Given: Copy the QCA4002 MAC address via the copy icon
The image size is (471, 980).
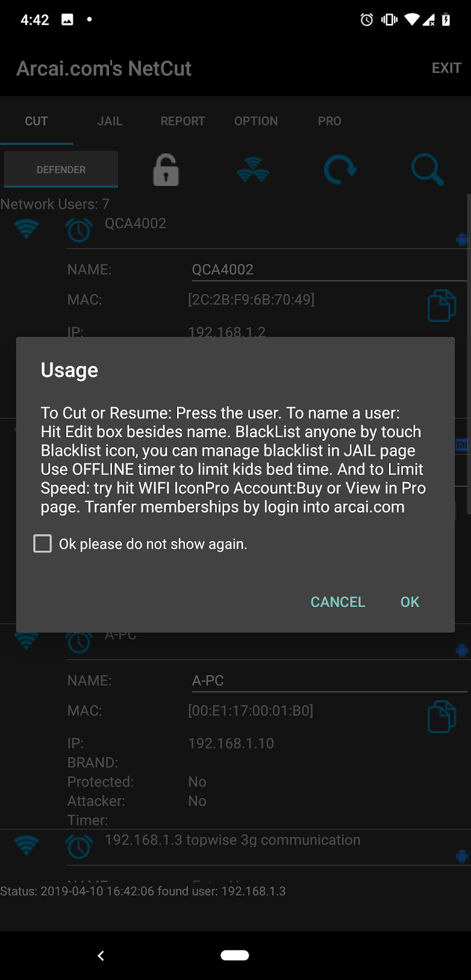Looking at the screenshot, I should pyautogui.click(x=442, y=305).
